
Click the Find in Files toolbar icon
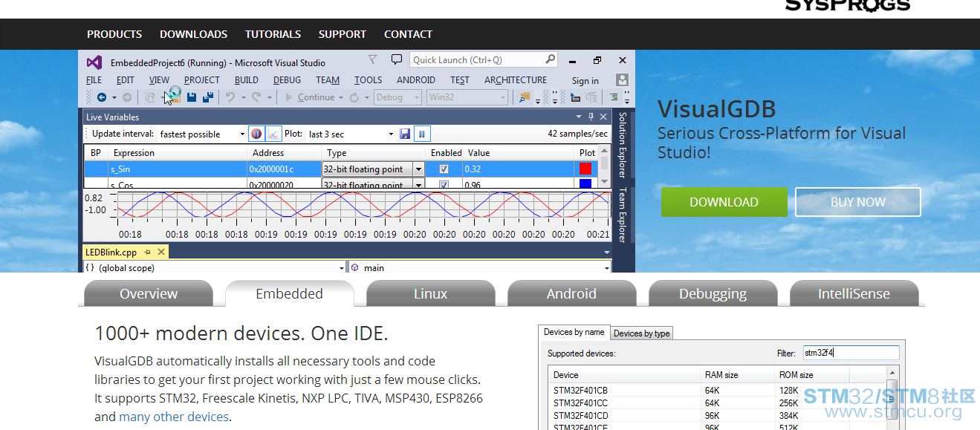point(525,97)
